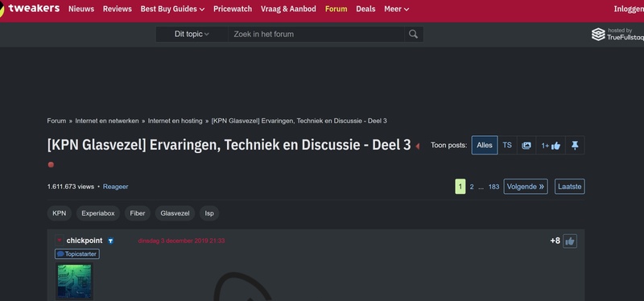Show posts with images only
The width and height of the screenshot is (644, 301).
[526, 146]
